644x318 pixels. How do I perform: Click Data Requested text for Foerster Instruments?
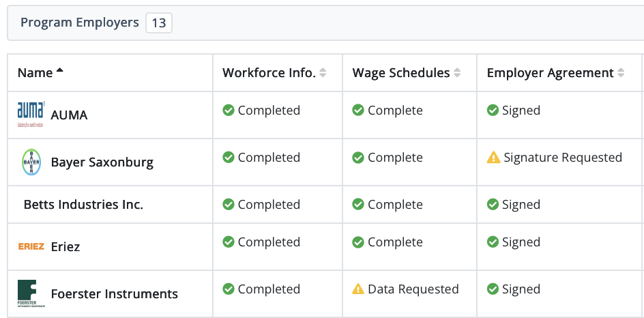click(x=413, y=289)
